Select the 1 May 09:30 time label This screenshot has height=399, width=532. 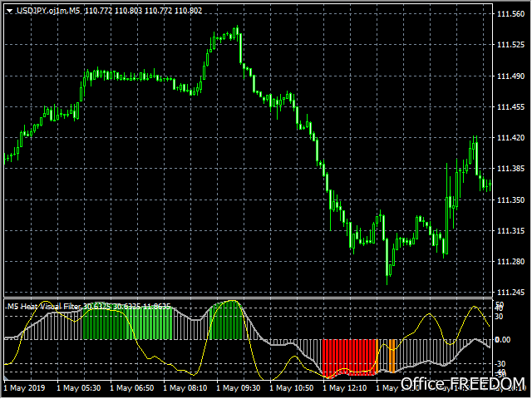click(239, 388)
